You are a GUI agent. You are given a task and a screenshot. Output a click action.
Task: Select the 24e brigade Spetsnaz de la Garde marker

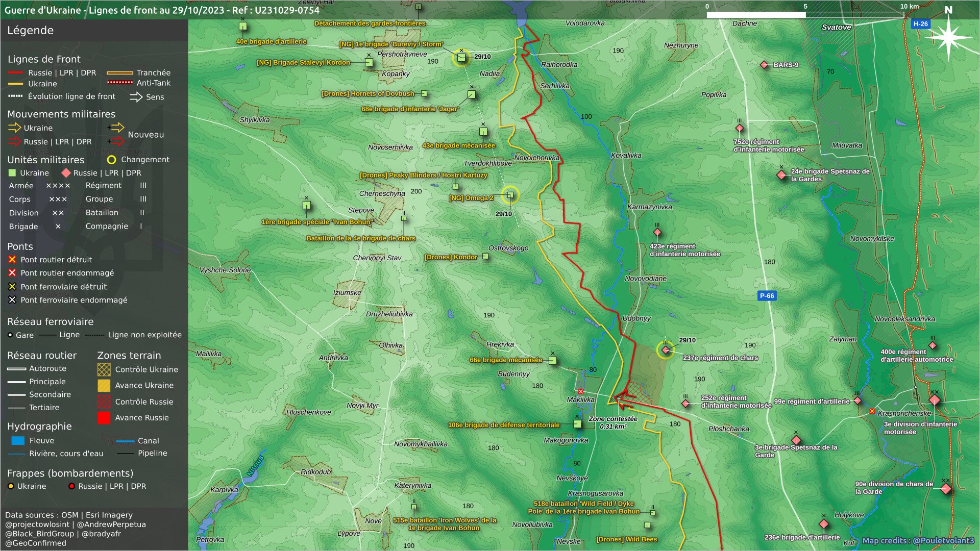pyautogui.click(x=781, y=175)
